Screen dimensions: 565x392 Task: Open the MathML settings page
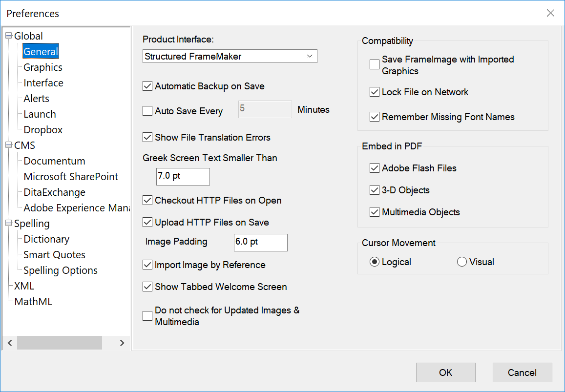click(x=33, y=301)
